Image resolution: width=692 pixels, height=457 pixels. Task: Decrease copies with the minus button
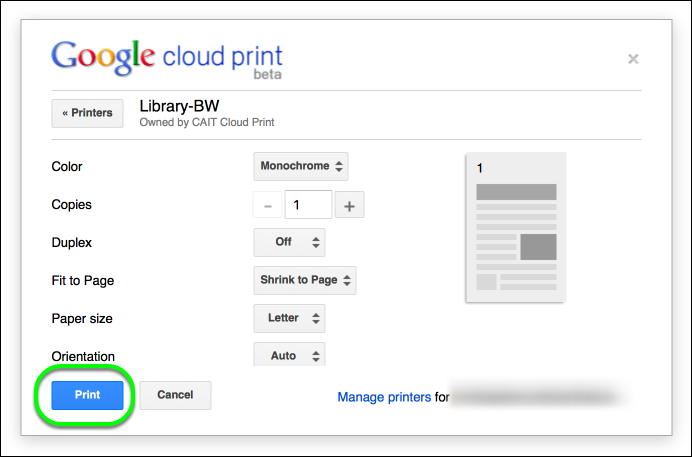click(267, 205)
